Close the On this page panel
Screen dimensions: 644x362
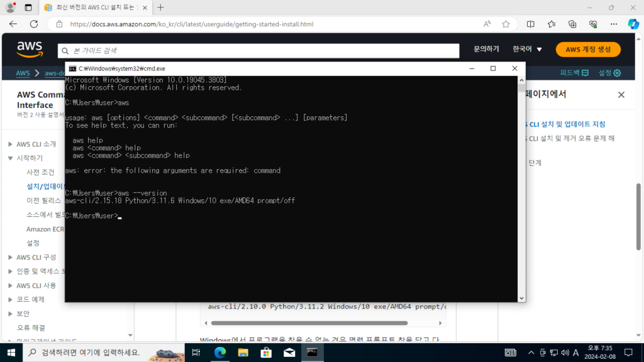pyautogui.click(x=621, y=95)
